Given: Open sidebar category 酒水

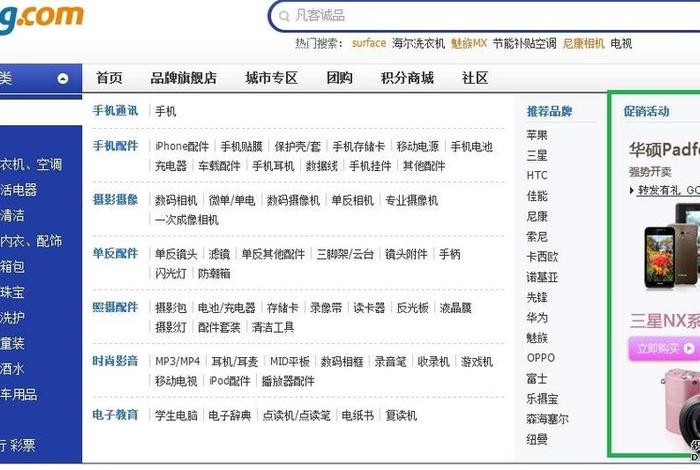Looking at the screenshot, I should pyautogui.click(x=12, y=369).
